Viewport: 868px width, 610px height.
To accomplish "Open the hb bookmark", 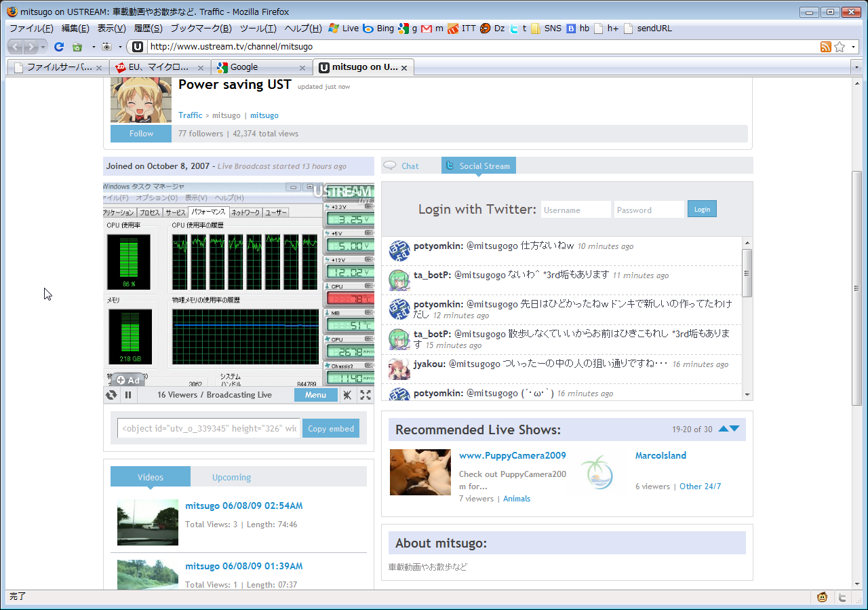I will [x=578, y=28].
